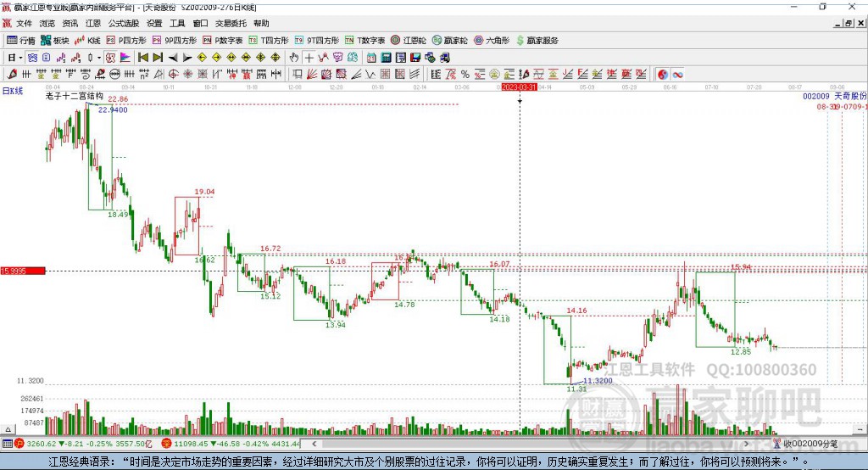Click stock label 002009 天奇股份
The image size is (868, 470).
pyautogui.click(x=835, y=97)
